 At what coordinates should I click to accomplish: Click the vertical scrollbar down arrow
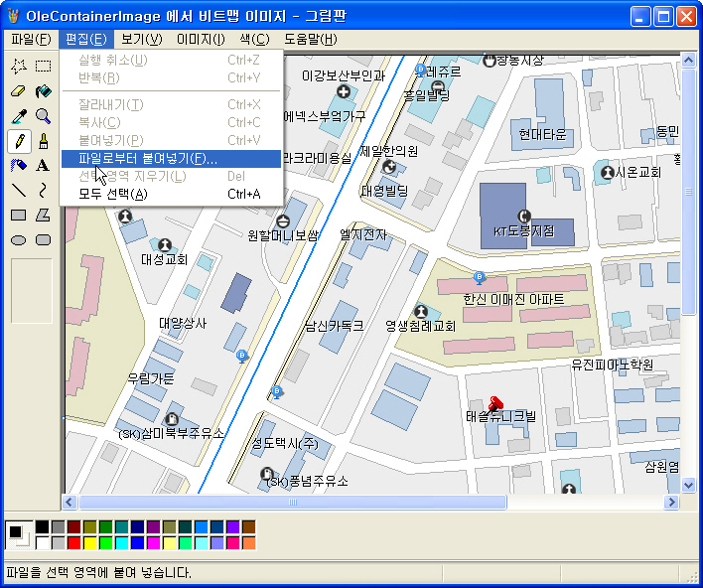[688, 486]
